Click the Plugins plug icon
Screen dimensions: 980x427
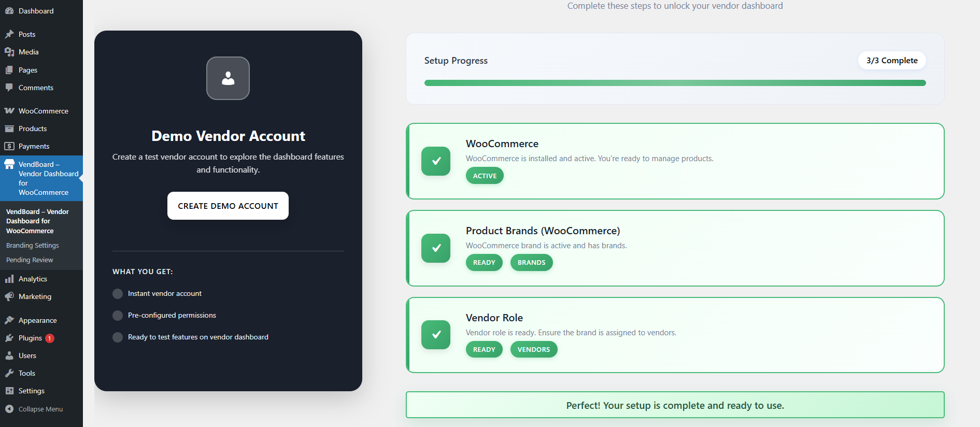pyautogui.click(x=9, y=338)
